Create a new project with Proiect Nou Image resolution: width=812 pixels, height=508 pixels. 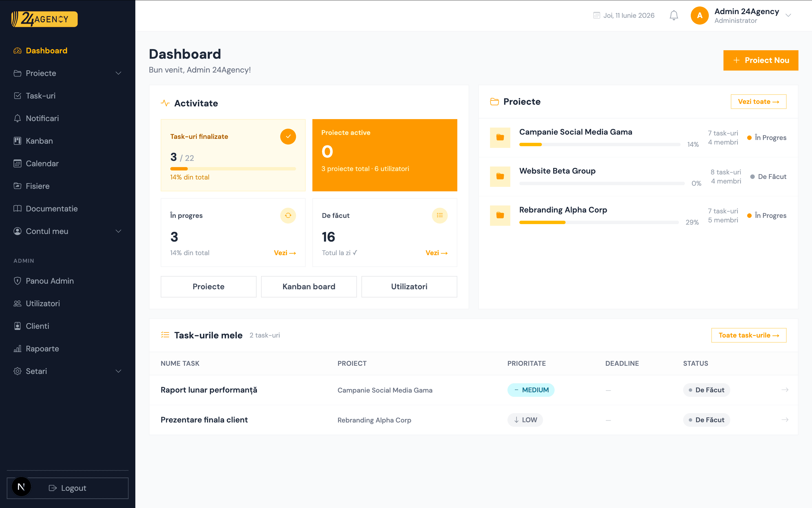[x=761, y=60]
